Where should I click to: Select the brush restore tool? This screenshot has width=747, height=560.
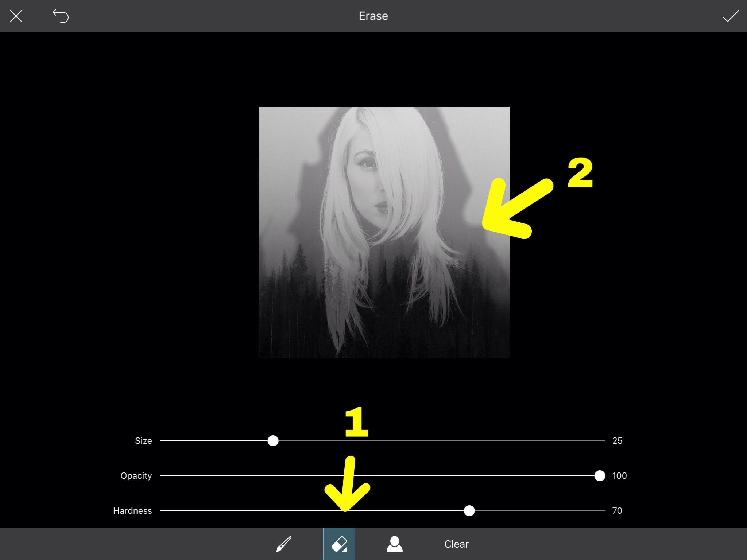click(x=284, y=544)
